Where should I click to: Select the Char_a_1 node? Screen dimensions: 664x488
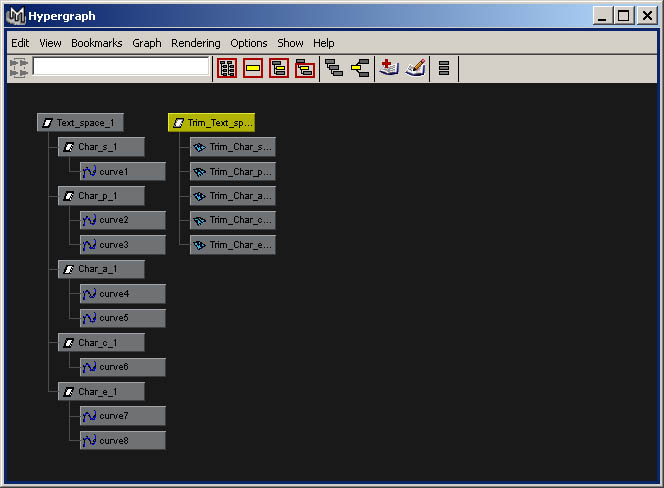(101, 269)
